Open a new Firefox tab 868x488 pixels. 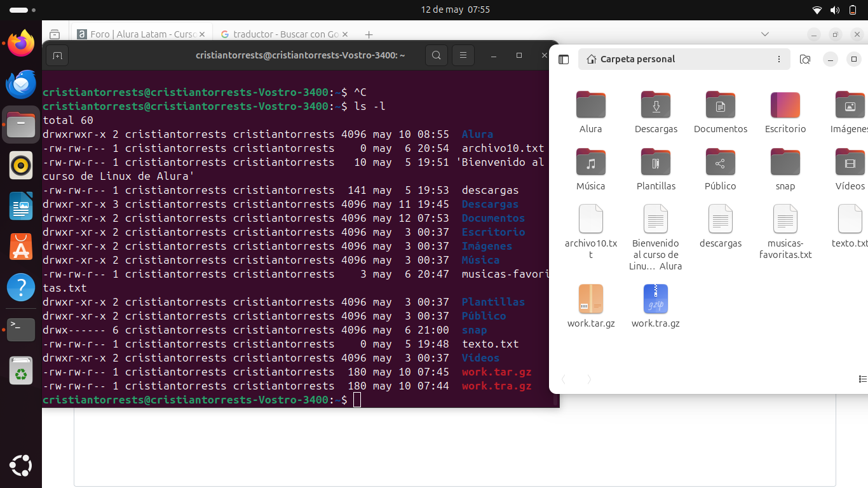(x=369, y=34)
